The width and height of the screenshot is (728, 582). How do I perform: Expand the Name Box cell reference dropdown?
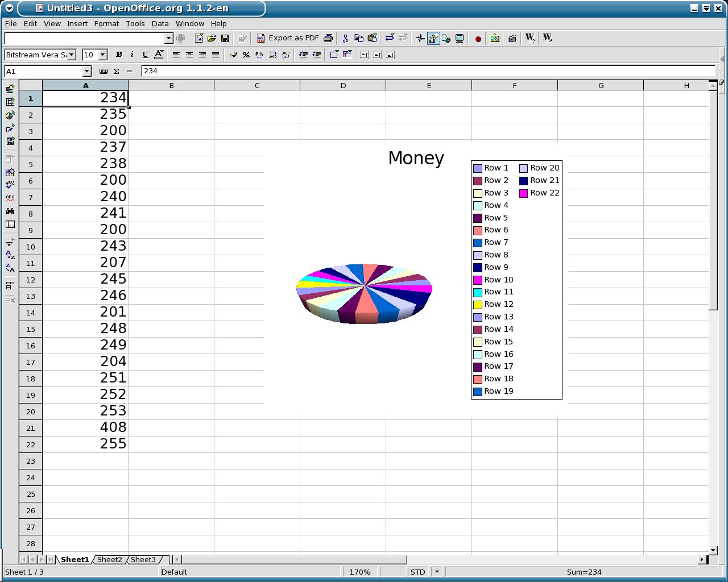click(x=87, y=71)
